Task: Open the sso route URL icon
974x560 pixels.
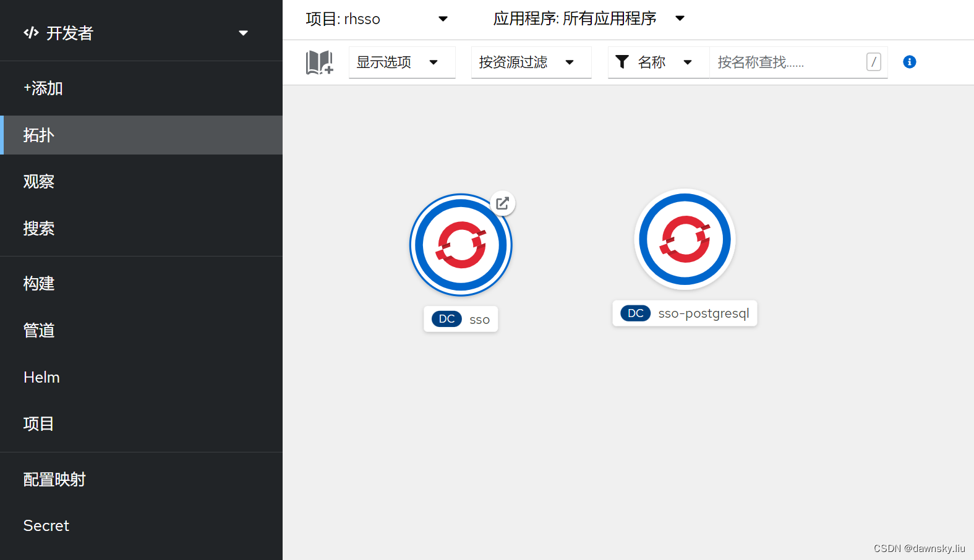Action: pyautogui.click(x=503, y=203)
